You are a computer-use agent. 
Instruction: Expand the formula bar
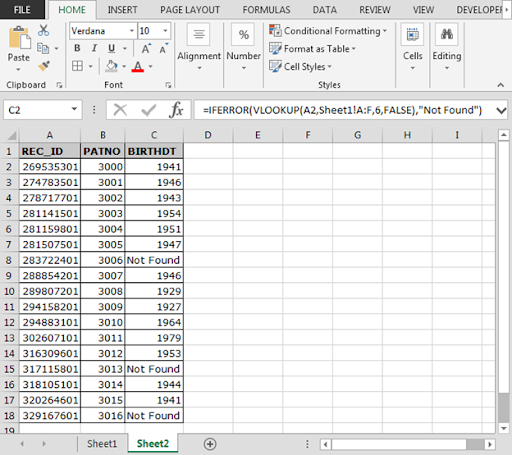tap(501, 110)
